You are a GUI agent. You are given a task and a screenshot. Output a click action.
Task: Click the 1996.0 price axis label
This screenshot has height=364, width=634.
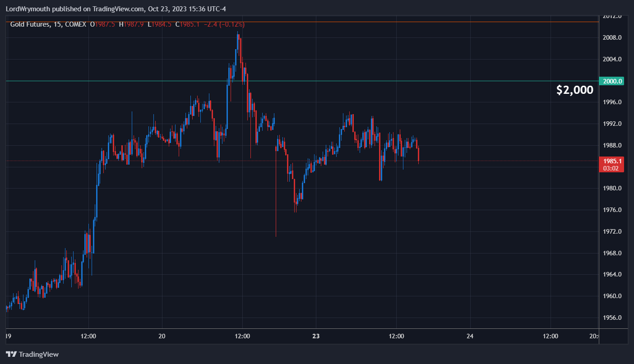point(612,102)
